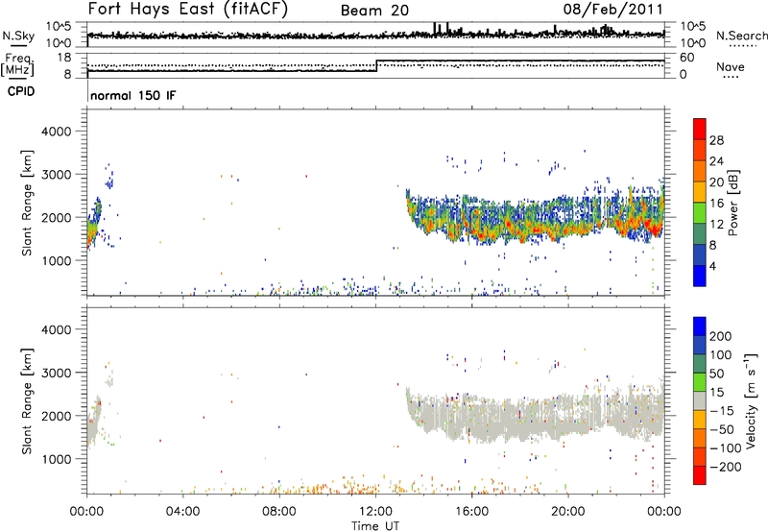Click the '60' tick on the Nave axis
768x532 pixels.
coord(687,58)
